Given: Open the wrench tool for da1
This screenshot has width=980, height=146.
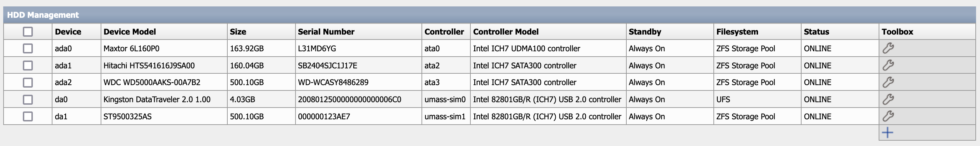Looking at the screenshot, I should click(888, 116).
